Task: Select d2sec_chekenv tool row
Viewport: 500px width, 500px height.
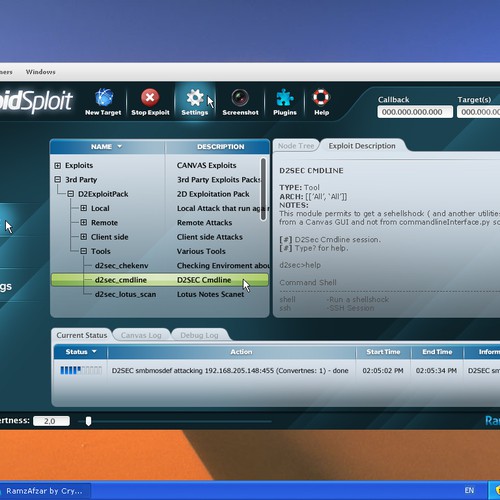Action: (x=159, y=266)
